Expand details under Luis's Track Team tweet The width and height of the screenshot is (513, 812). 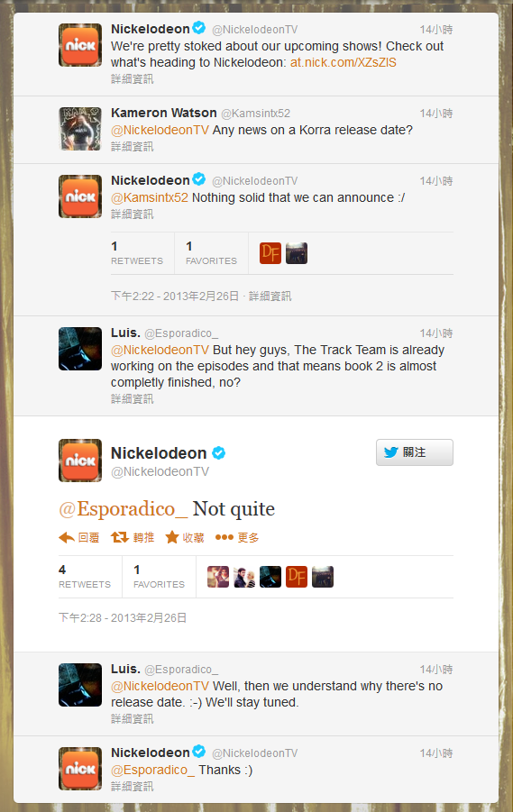click(133, 398)
